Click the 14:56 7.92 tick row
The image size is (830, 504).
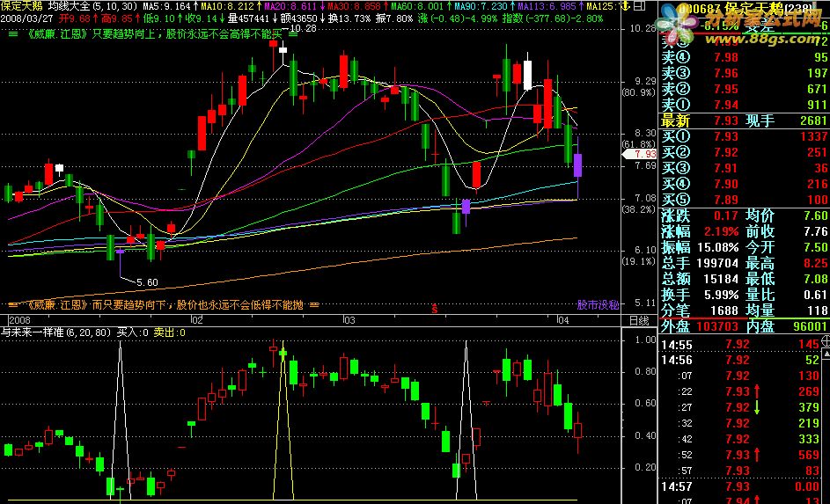(x=740, y=360)
